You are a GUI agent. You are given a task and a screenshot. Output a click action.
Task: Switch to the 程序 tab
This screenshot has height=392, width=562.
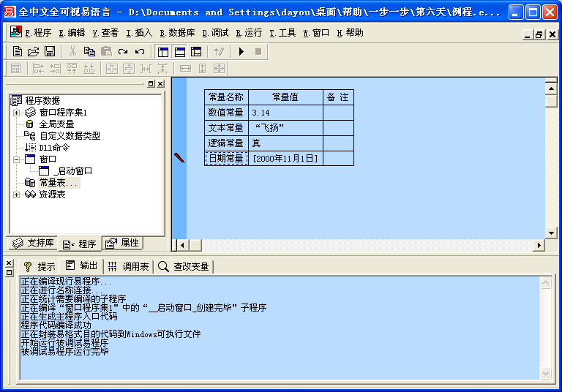tap(79, 244)
